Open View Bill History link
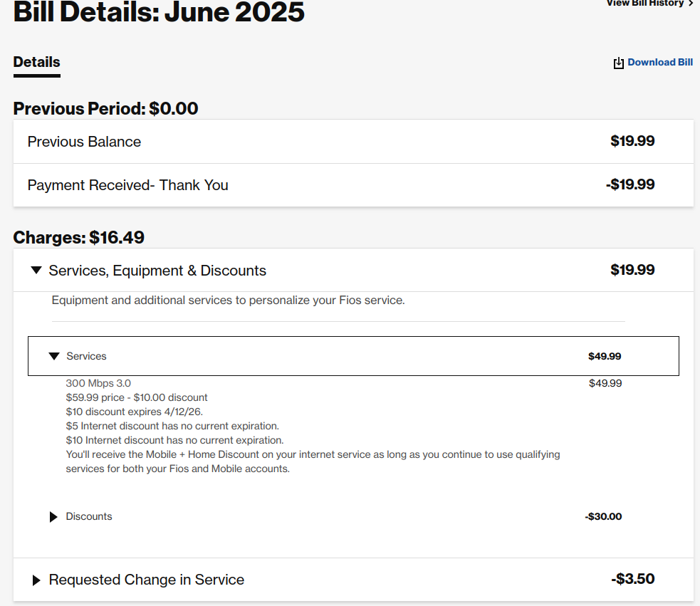 click(x=645, y=3)
